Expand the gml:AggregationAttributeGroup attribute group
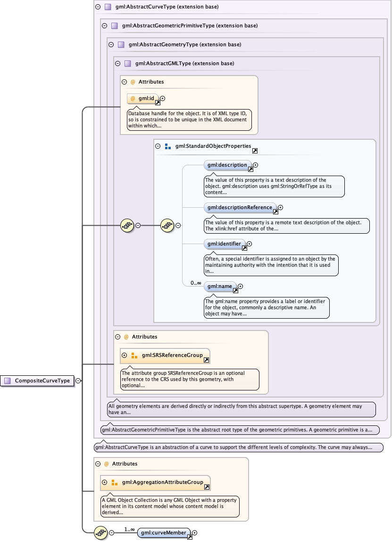The width and height of the screenshot is (392, 542). (105, 483)
